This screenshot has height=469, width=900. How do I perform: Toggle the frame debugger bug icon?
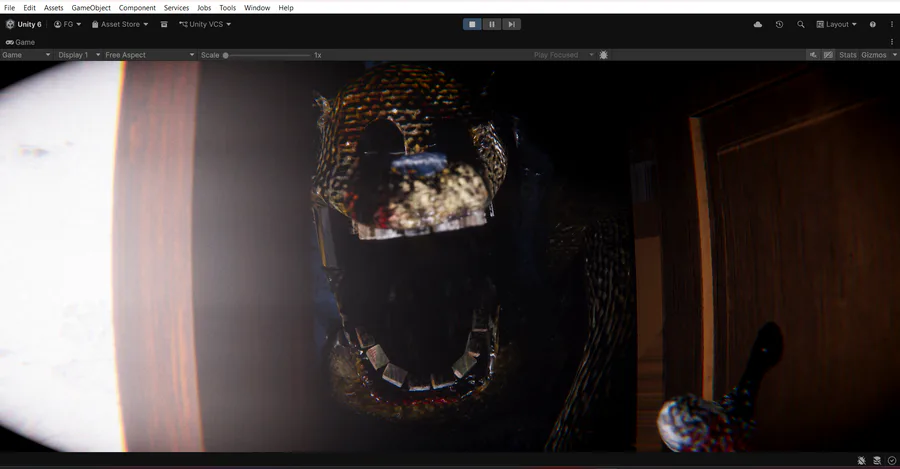[603, 55]
